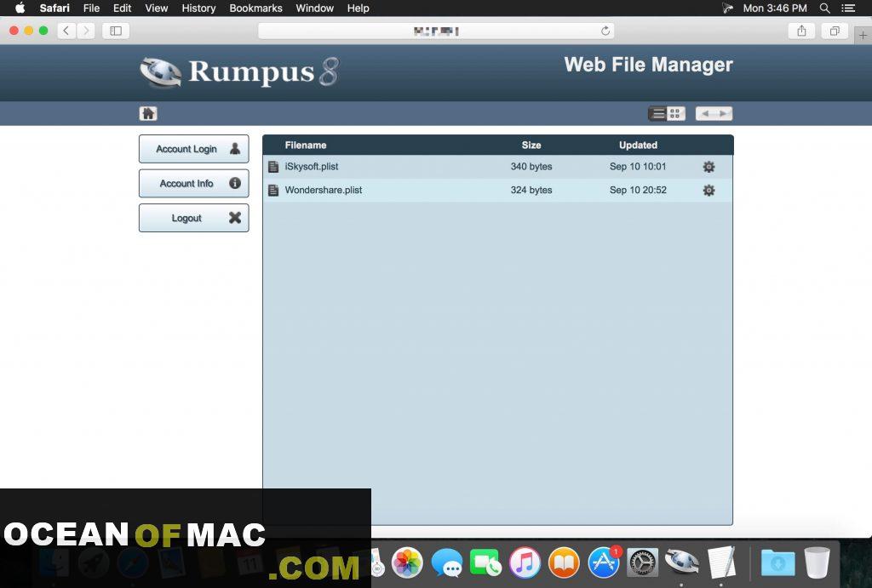The width and height of the screenshot is (872, 588).
Task: Select the Sep 10 10:01 date
Action: coord(638,167)
